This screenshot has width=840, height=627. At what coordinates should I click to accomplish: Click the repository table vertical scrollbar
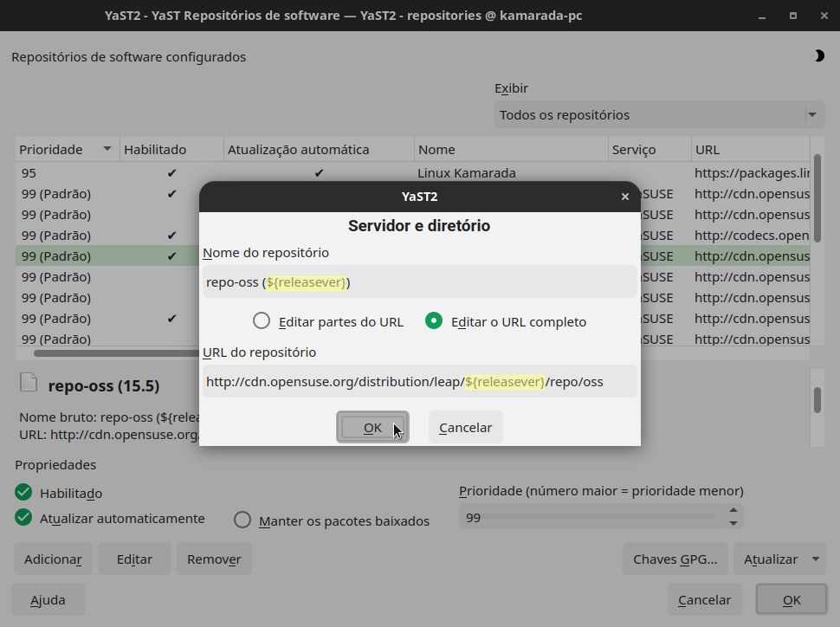817,198
